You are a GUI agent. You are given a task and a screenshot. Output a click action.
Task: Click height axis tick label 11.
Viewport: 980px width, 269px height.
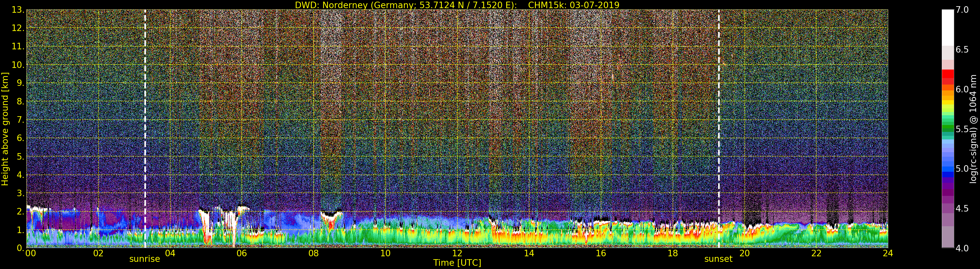(18, 46)
